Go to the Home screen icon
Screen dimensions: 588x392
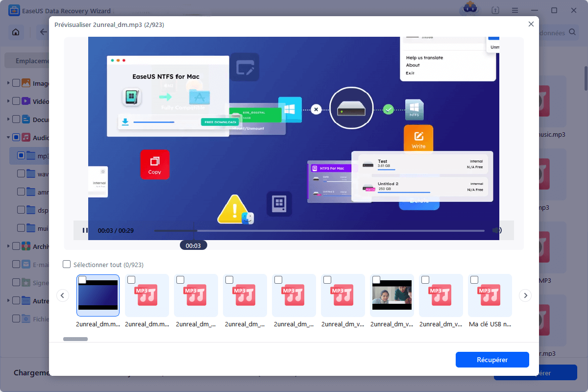tap(16, 32)
